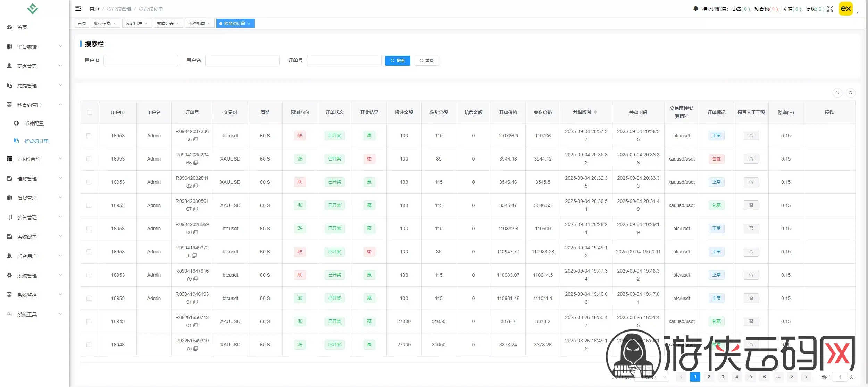Viewport: 868px width, 387px height.
Task: Collapse sidebar with the hamburger icon
Action: (x=78, y=8)
